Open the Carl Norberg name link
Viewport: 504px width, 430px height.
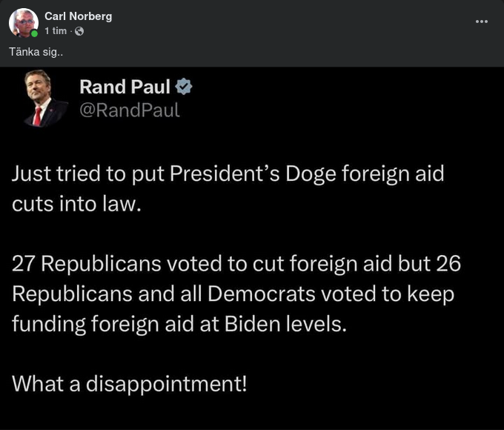pos(79,16)
